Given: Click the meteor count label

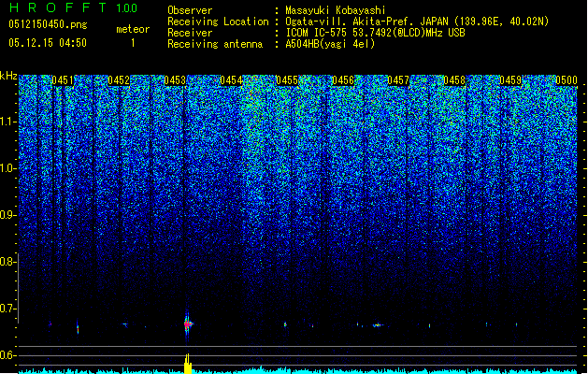Looking at the screenshot, I should [x=133, y=29].
